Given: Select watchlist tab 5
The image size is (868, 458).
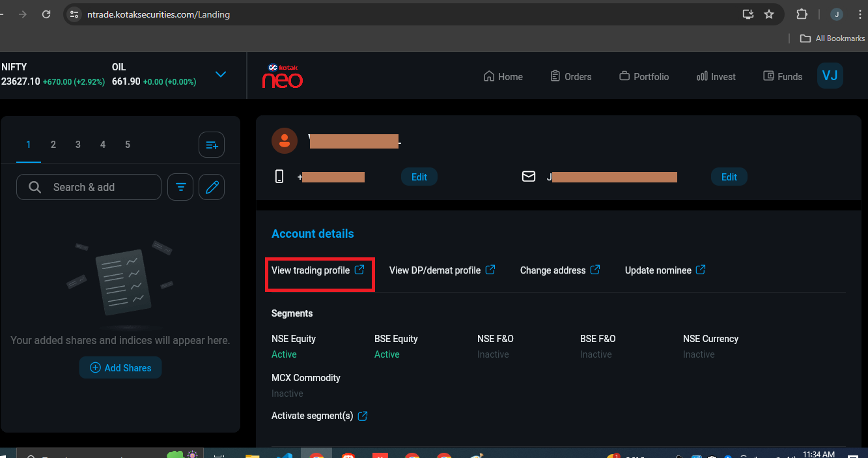Looking at the screenshot, I should pyautogui.click(x=128, y=145).
